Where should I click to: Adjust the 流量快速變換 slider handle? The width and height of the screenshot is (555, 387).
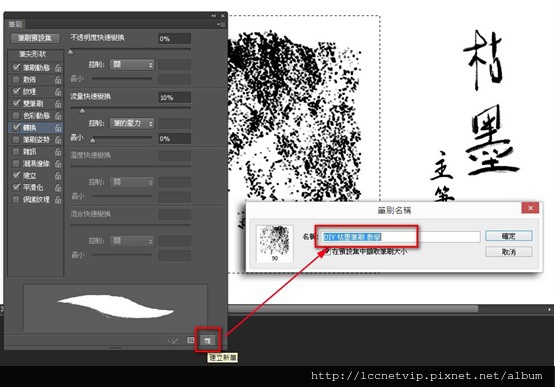point(82,111)
